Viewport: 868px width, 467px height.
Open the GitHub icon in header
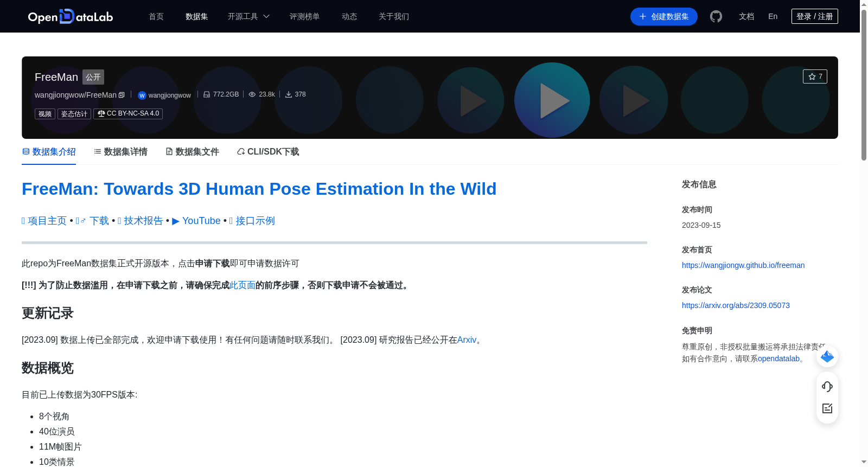point(716,16)
